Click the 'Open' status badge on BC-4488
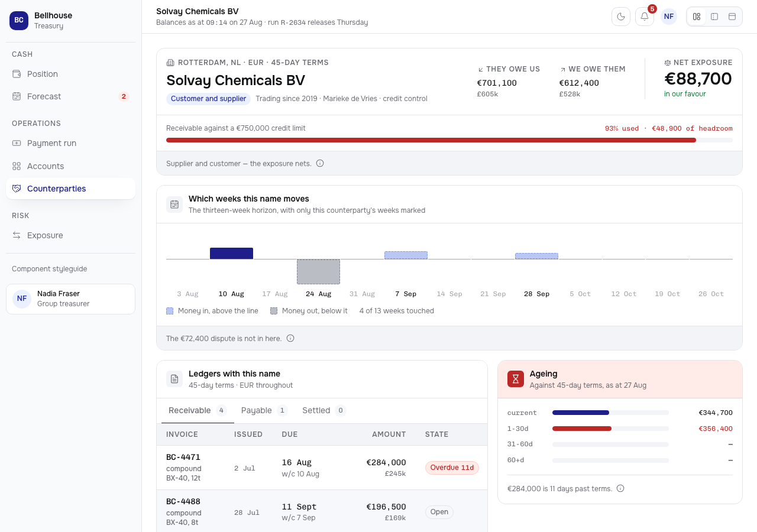Image resolution: width=757 pixels, height=532 pixels. (439, 512)
